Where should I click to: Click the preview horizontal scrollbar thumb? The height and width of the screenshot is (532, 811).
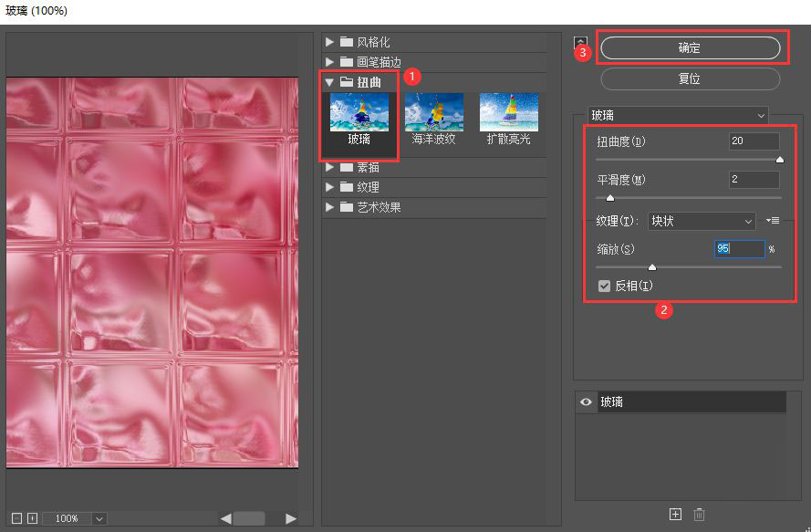[x=249, y=518]
